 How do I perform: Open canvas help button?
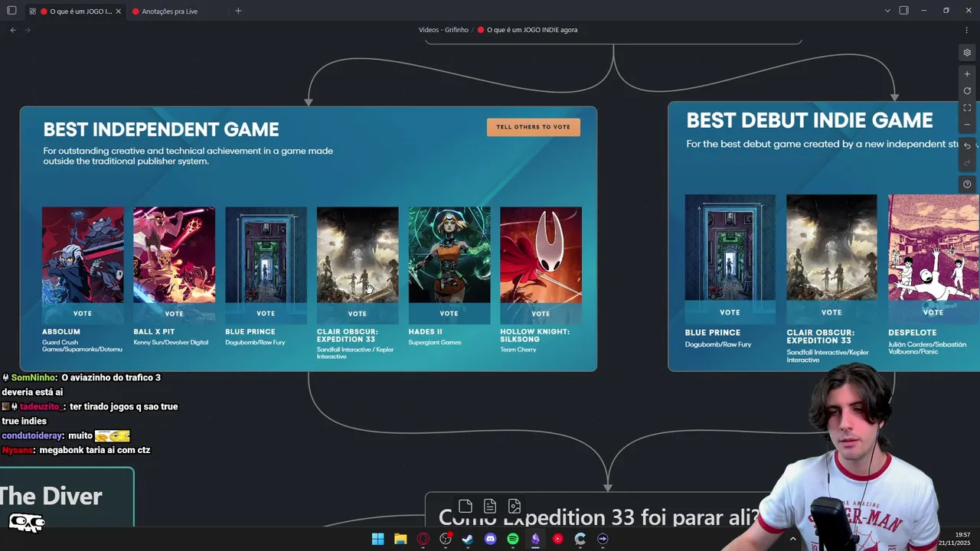967,184
